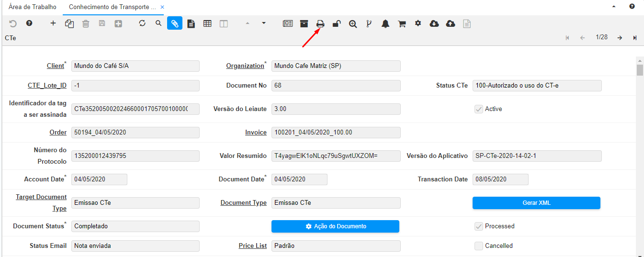The image size is (644, 257).
Task: Toggle grid view icon in toolbar
Action: pos(207,23)
